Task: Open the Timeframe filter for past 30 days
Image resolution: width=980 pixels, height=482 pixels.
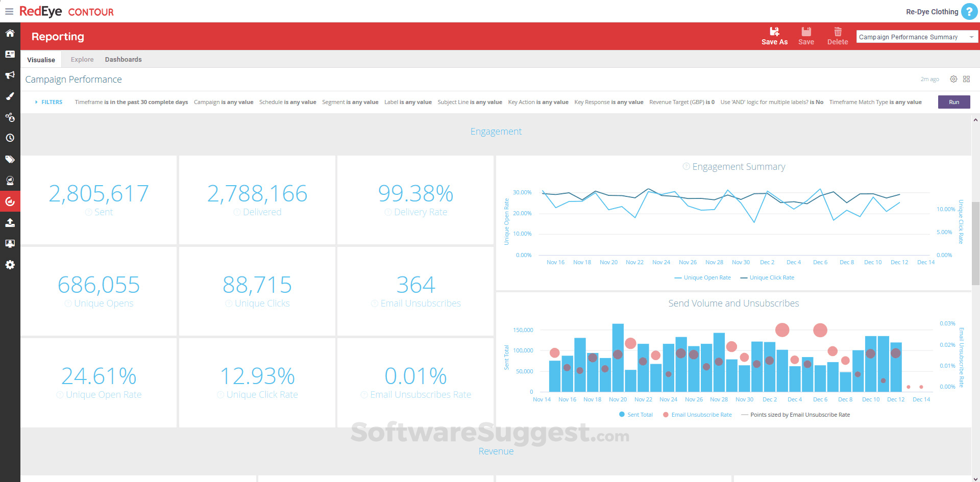Action: 131,102
